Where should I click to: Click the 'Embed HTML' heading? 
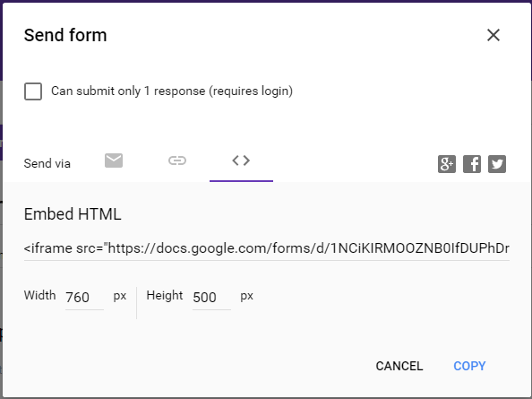tap(73, 214)
